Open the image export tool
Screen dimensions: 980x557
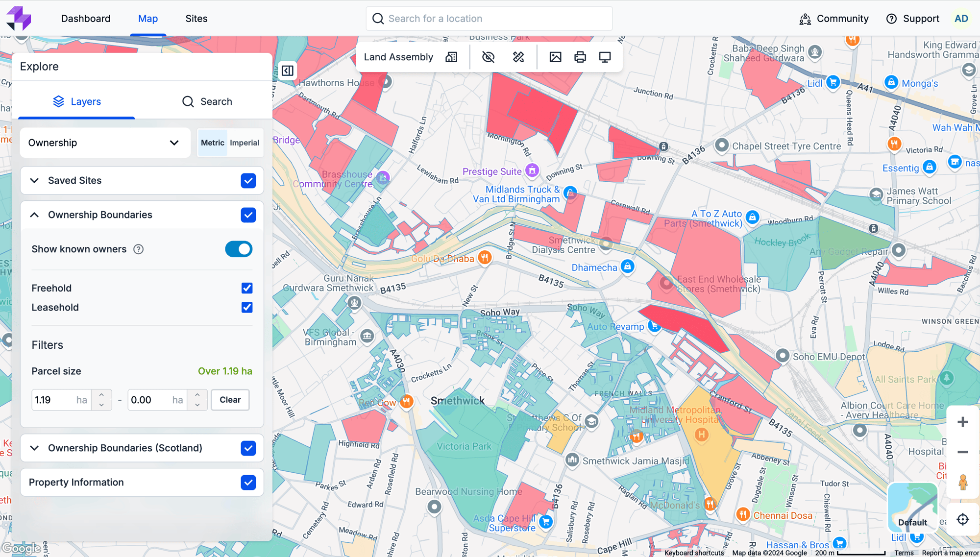click(x=555, y=57)
